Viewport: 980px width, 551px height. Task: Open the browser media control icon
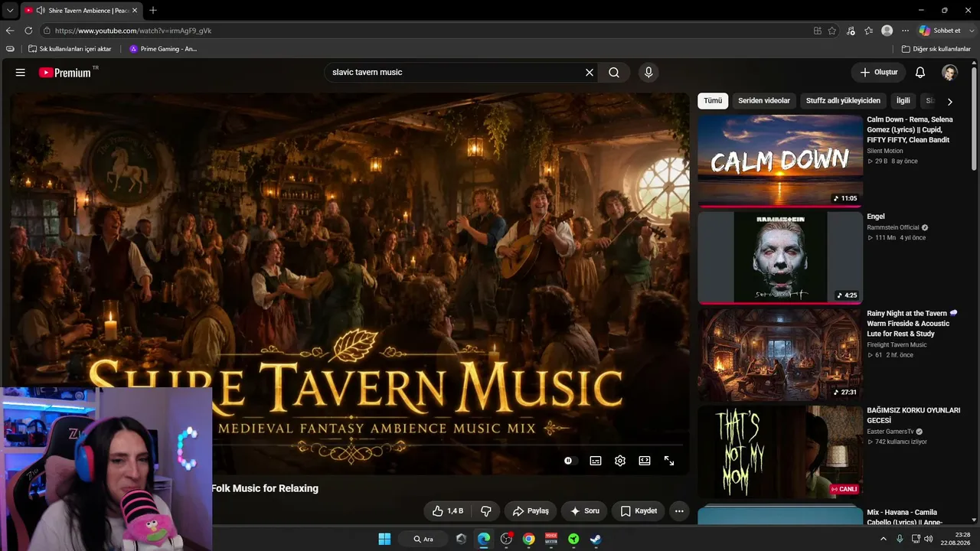point(851,31)
